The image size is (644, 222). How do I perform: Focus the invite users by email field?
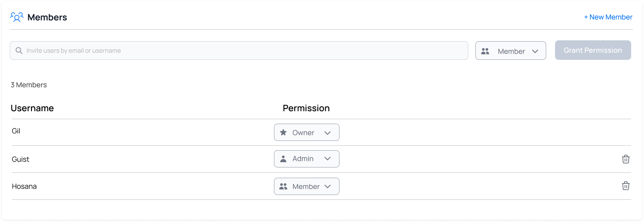click(243, 51)
